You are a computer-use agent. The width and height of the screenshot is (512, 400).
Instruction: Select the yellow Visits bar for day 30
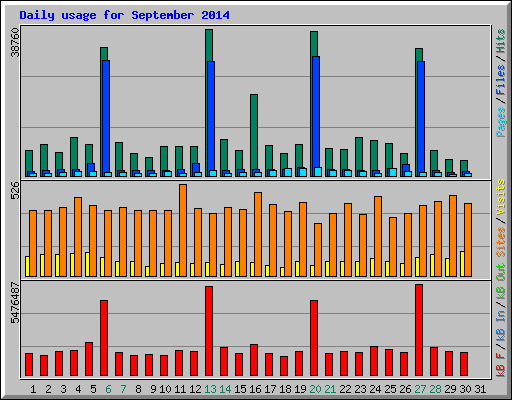click(462, 264)
